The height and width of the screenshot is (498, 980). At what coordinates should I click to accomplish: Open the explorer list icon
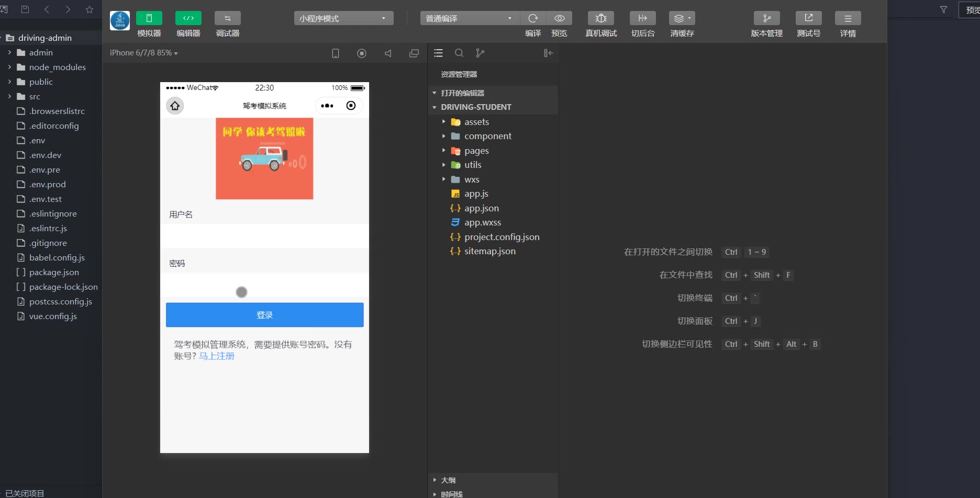point(439,53)
